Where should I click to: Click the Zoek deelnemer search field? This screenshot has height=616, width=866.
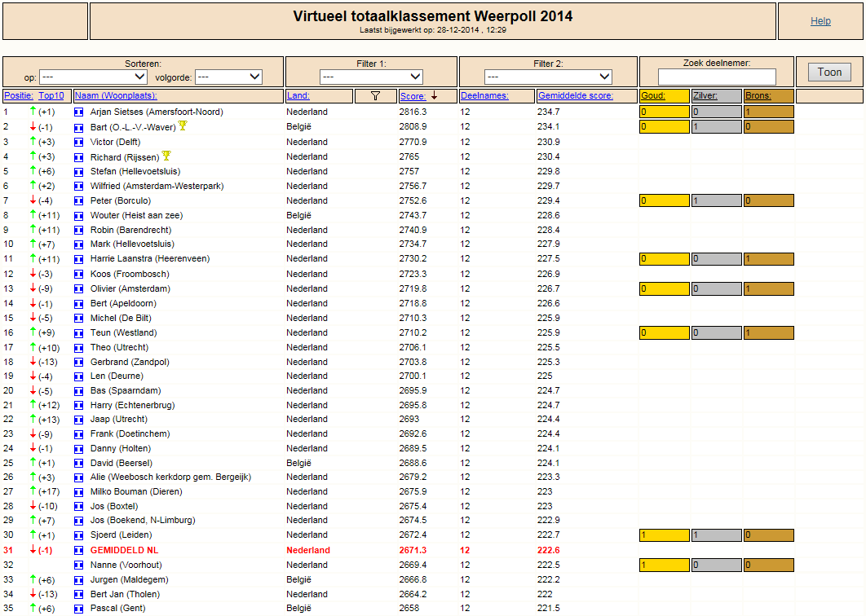717,77
